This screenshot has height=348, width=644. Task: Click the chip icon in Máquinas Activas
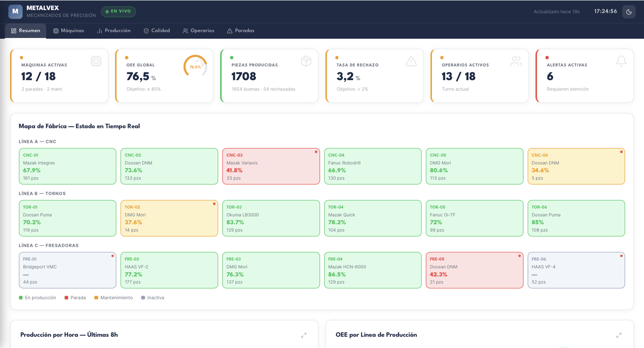click(96, 61)
